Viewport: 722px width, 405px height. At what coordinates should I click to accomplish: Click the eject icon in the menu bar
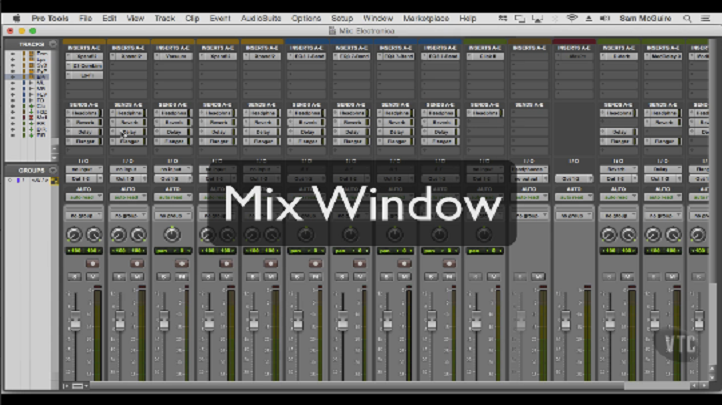pyautogui.click(x=588, y=18)
